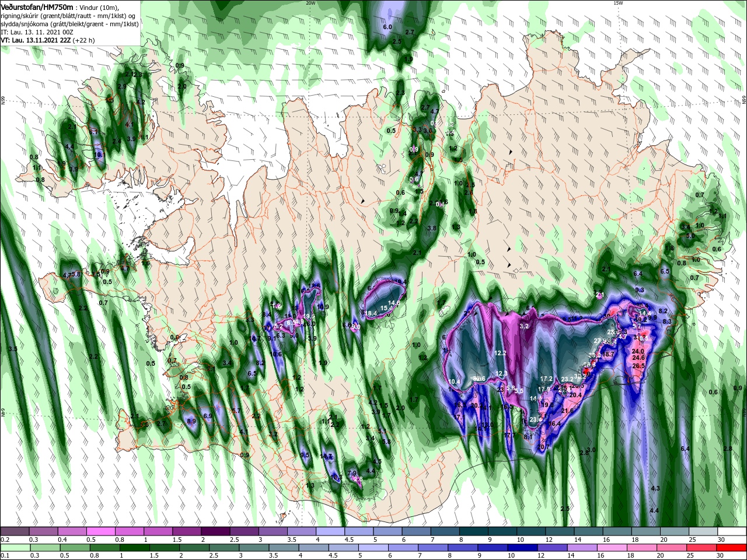The width and height of the screenshot is (747, 560).
Task: Click the 26.5 precipitation value
Action: coord(638,366)
